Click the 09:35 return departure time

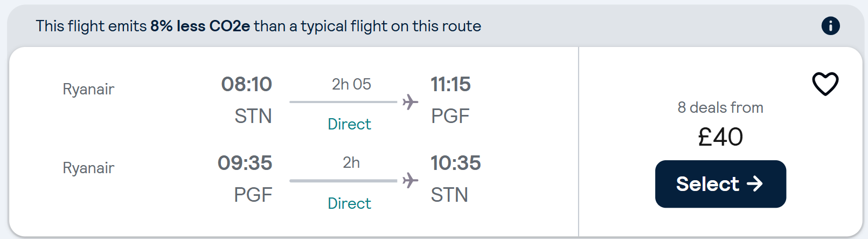(x=245, y=163)
